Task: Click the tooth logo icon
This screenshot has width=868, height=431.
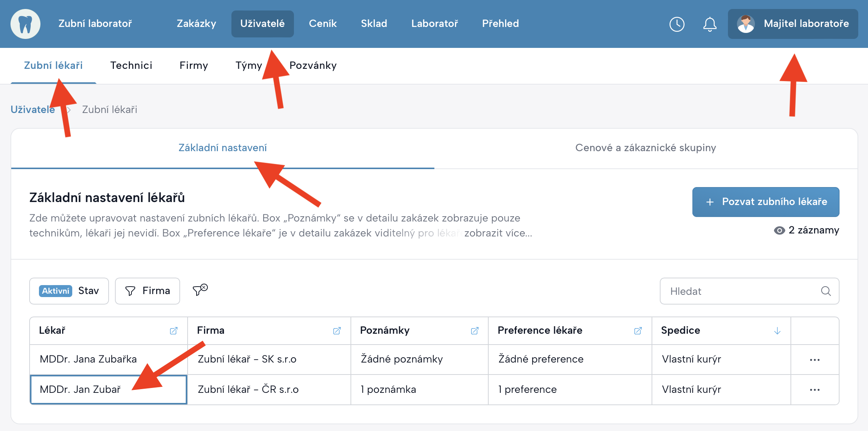Action: click(x=25, y=24)
